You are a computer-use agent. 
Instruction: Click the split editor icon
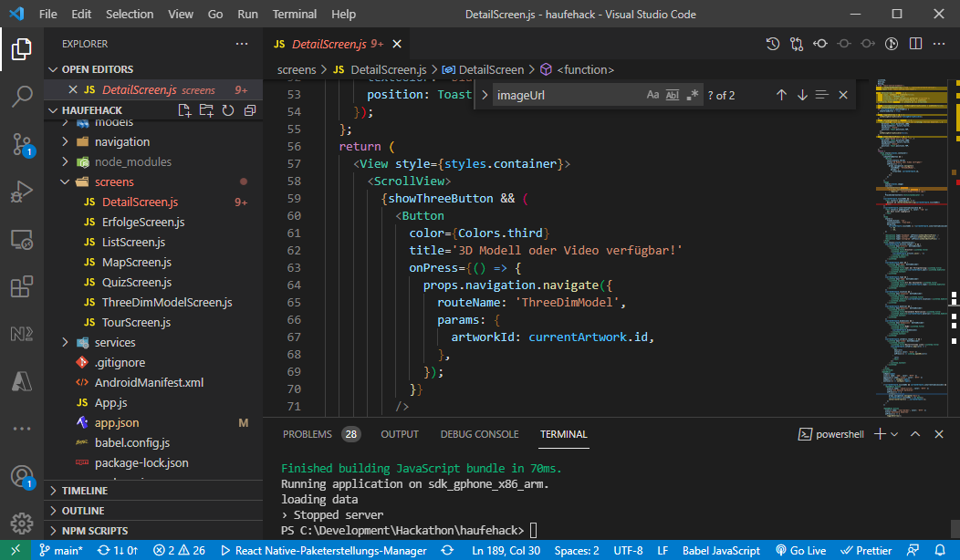pyautogui.click(x=914, y=44)
